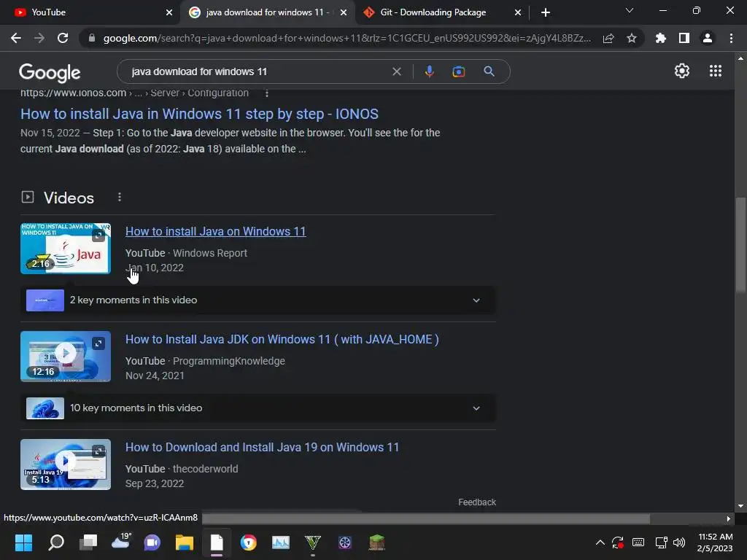
Task: Share this page icon in address bar
Action: point(608,38)
